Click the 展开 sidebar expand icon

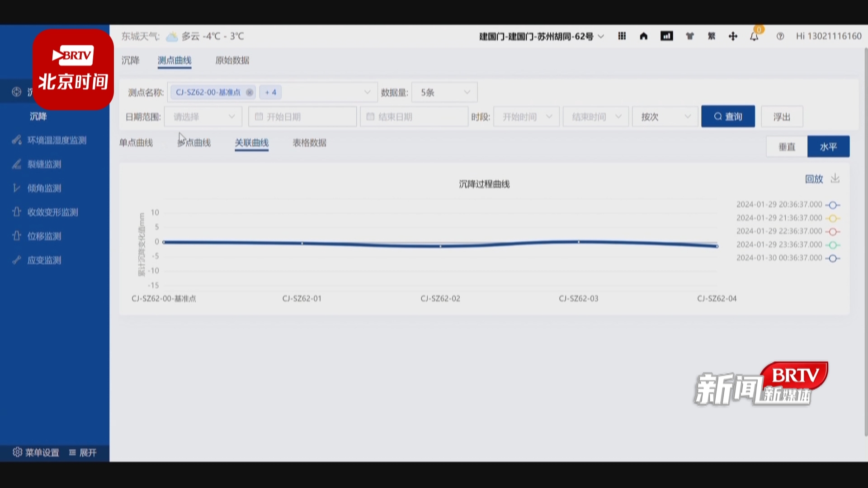tap(72, 452)
